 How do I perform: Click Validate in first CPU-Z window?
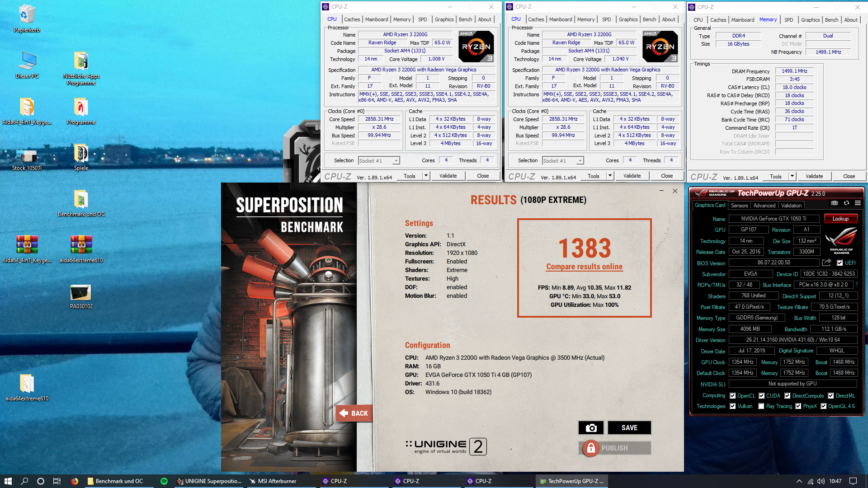(x=448, y=176)
